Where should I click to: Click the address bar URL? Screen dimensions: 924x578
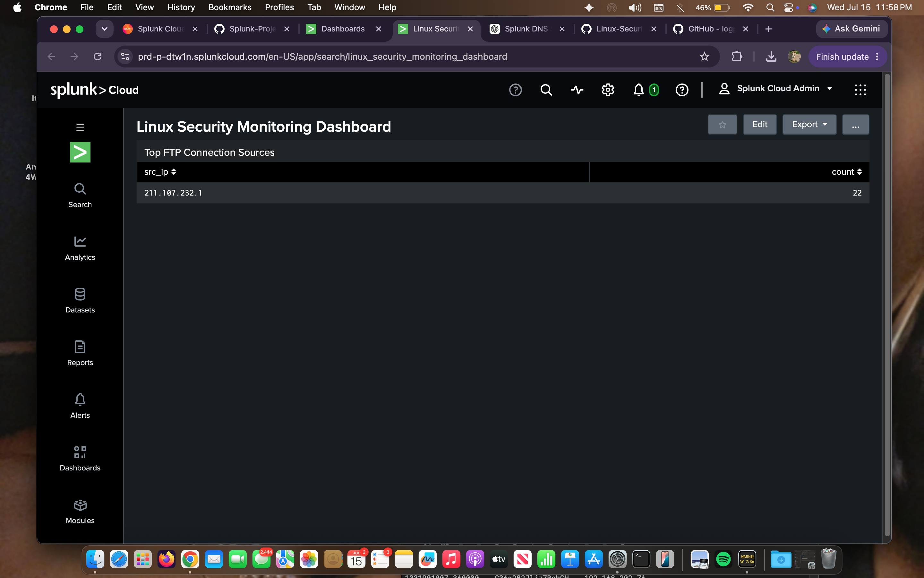pos(322,57)
